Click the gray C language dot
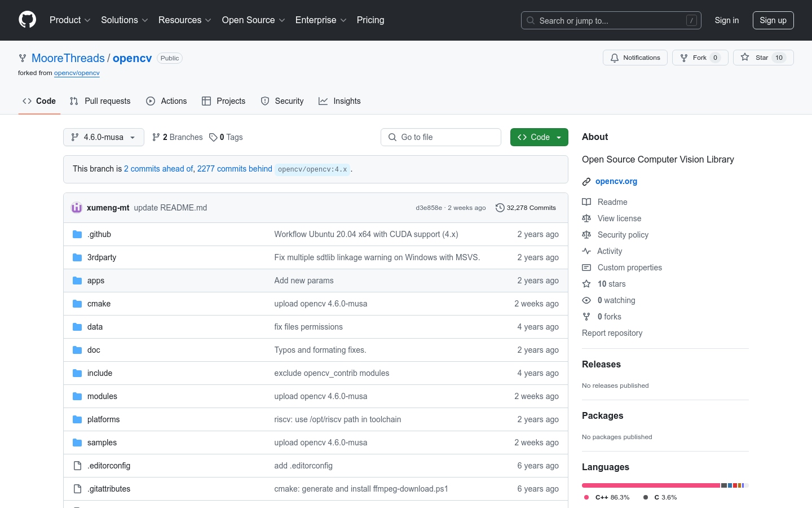Viewport: 812px width, 508px height. pos(645,497)
